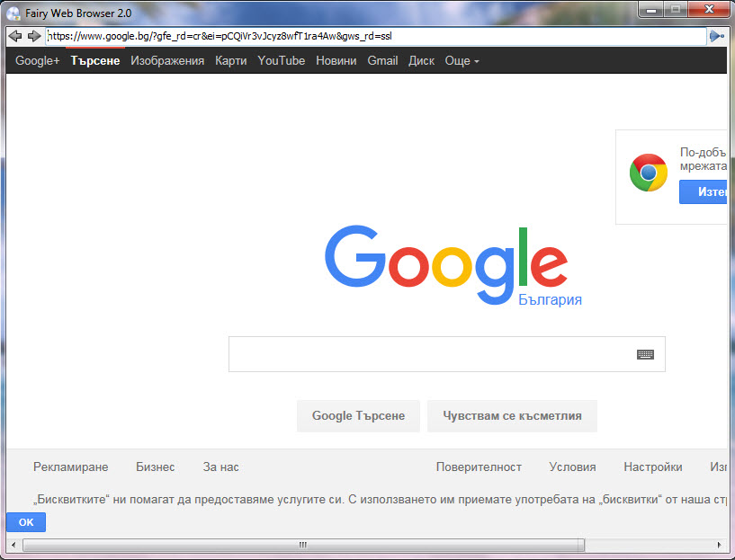Open Диск in the top bar
Image resolution: width=735 pixels, height=560 pixels.
[421, 61]
